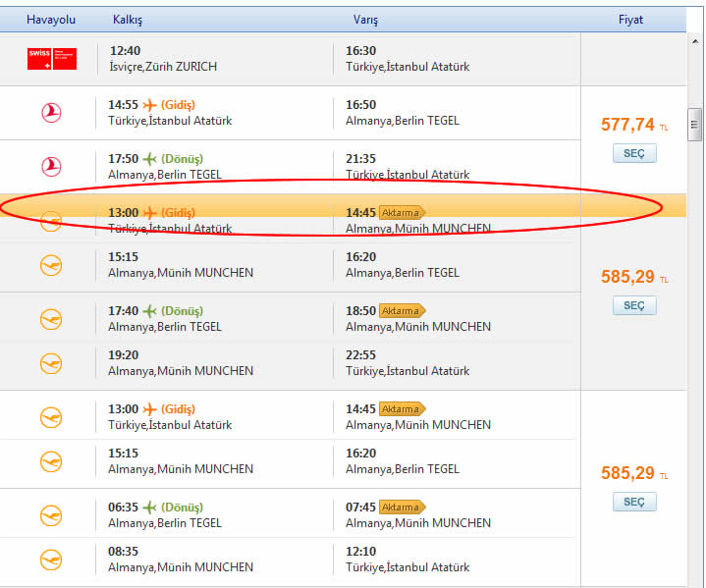Image resolution: width=706 pixels, height=588 pixels.
Task: Click green plane icon beside 17:40
Action: [150, 310]
